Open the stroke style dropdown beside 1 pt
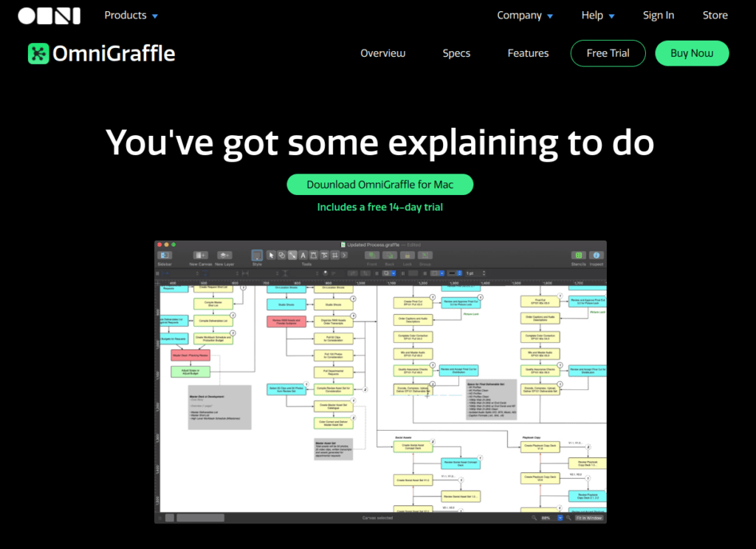This screenshot has width=756, height=549. click(455, 273)
